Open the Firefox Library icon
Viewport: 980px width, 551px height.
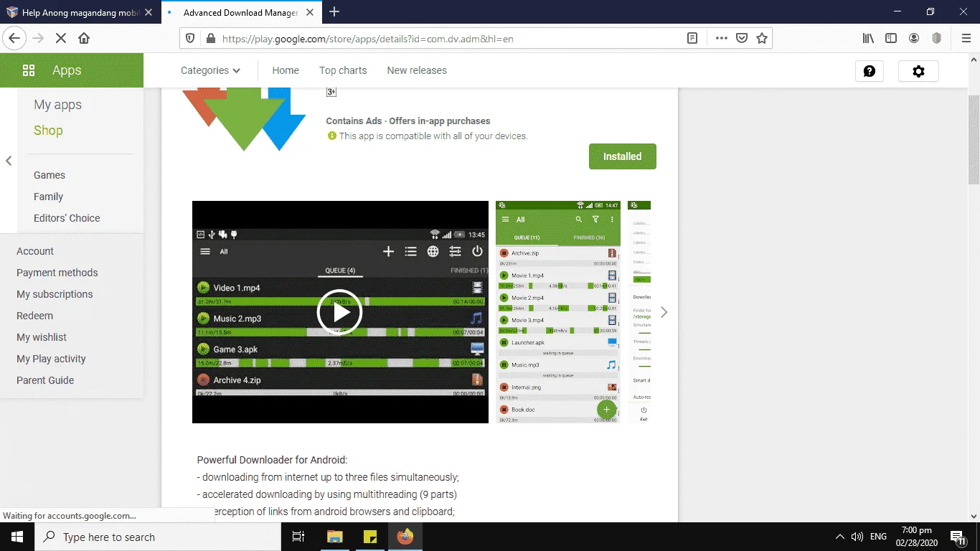pyautogui.click(x=868, y=39)
